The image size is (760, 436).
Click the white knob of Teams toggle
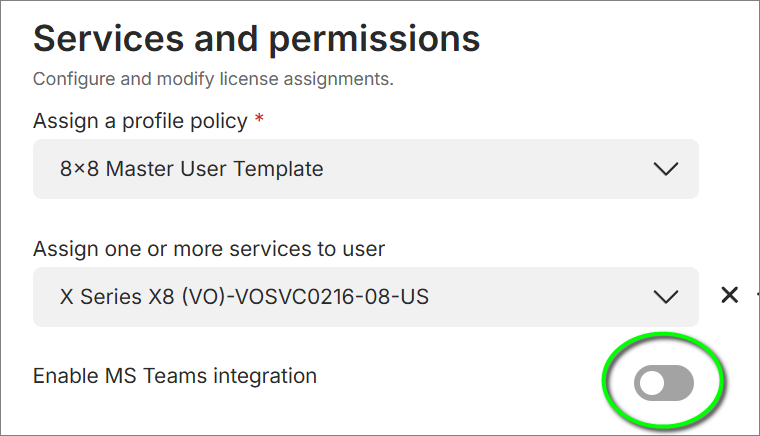pyautogui.click(x=651, y=383)
